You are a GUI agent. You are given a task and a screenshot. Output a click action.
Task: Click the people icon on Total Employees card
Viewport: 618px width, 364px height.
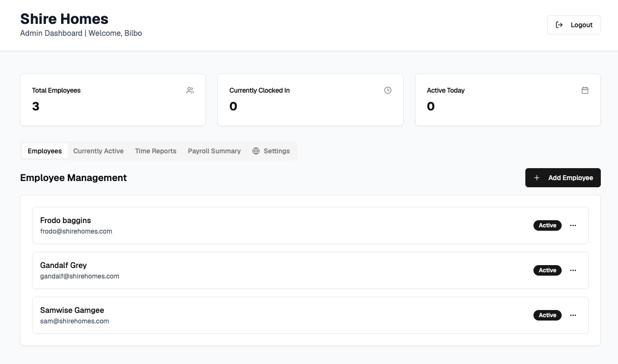point(190,90)
